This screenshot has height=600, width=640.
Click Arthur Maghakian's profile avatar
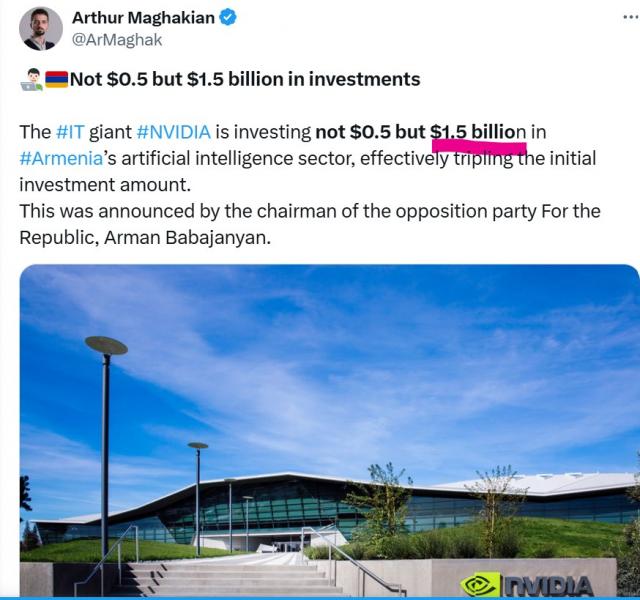point(40,28)
